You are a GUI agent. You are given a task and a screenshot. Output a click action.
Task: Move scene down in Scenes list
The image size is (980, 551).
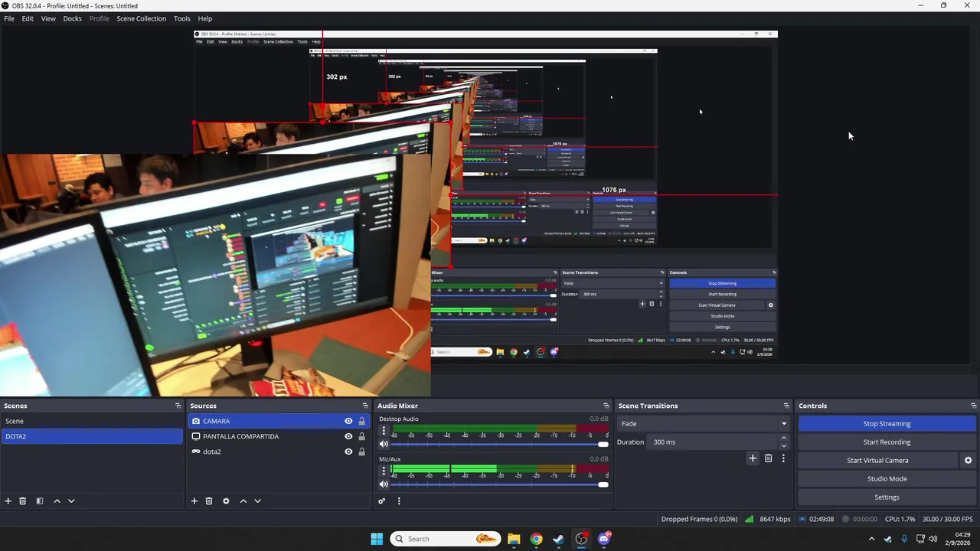click(x=71, y=501)
